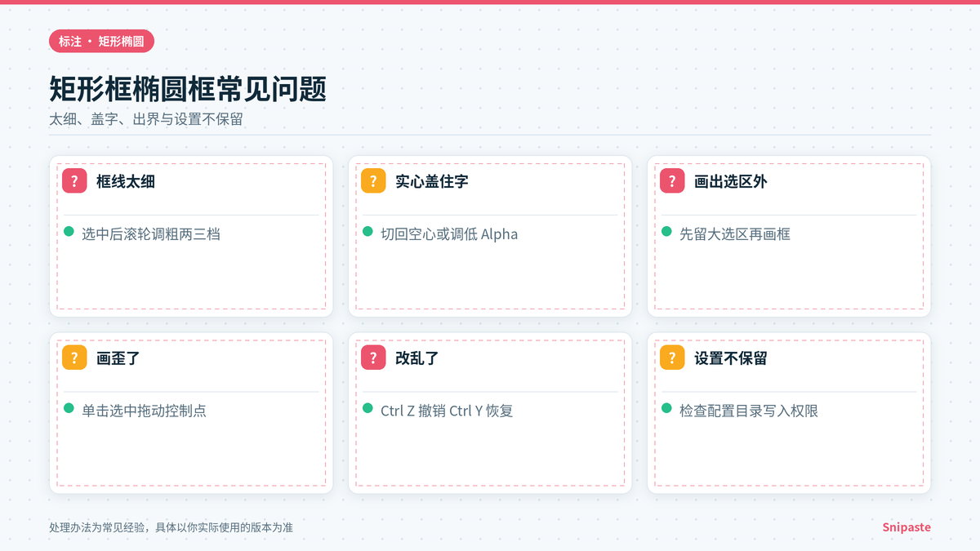
Task: Click the green bullet before 选中后滚轮调粗两三档
Action: tap(69, 232)
